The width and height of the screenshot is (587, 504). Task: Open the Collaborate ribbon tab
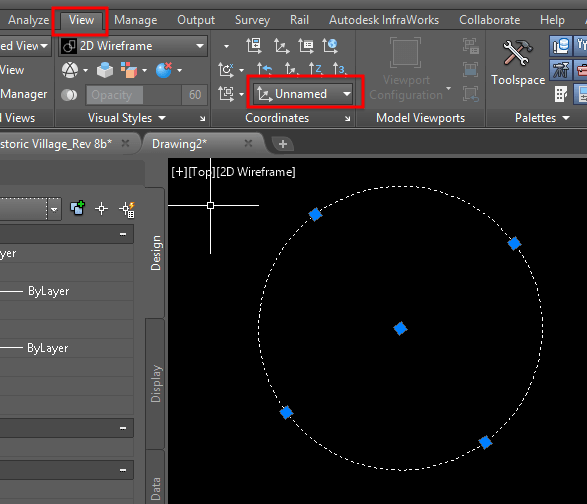click(490, 19)
